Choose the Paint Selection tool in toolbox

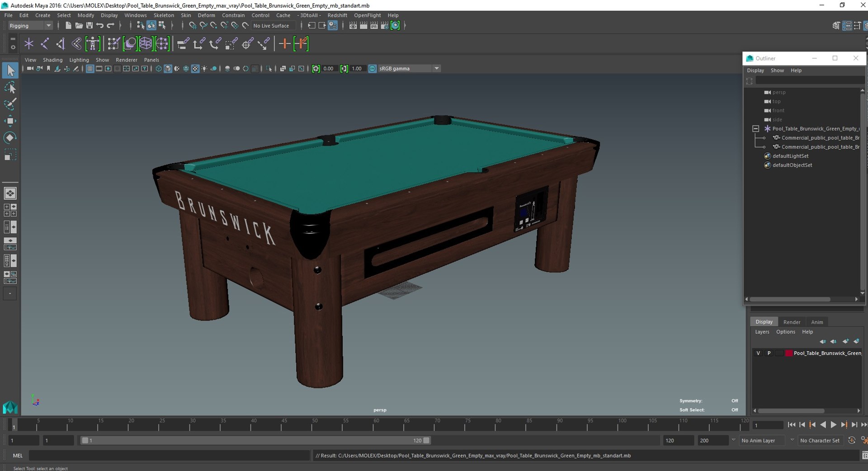click(x=10, y=104)
